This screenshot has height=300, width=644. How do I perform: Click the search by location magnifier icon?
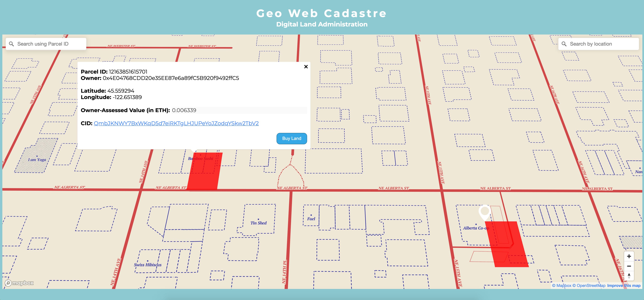coord(564,44)
